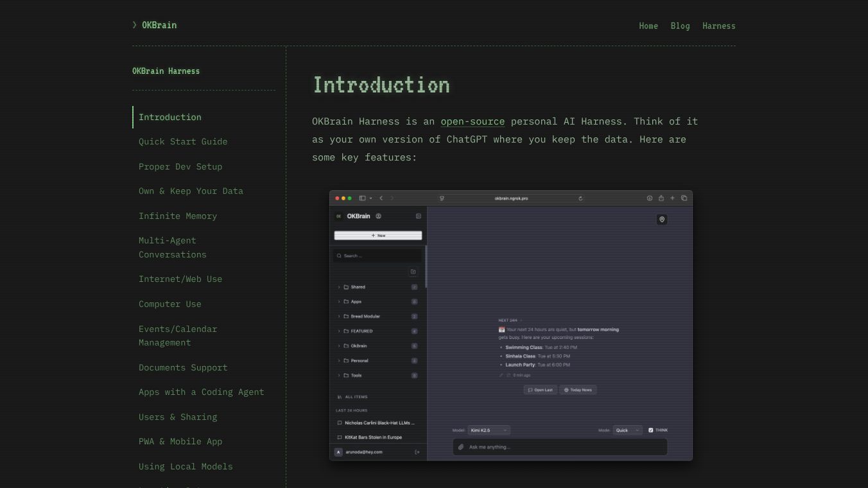The image size is (868, 488).
Task: Click the Today News button
Action: (578, 390)
